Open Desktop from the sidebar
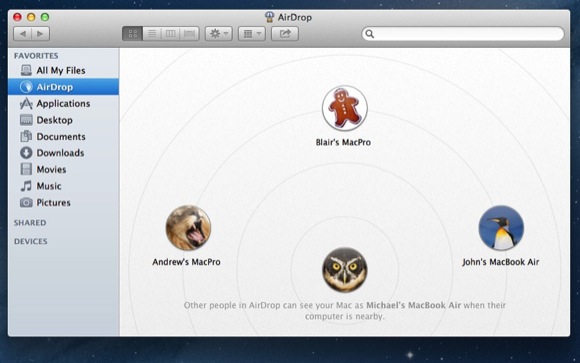The height and width of the screenshot is (363, 580). [x=63, y=120]
